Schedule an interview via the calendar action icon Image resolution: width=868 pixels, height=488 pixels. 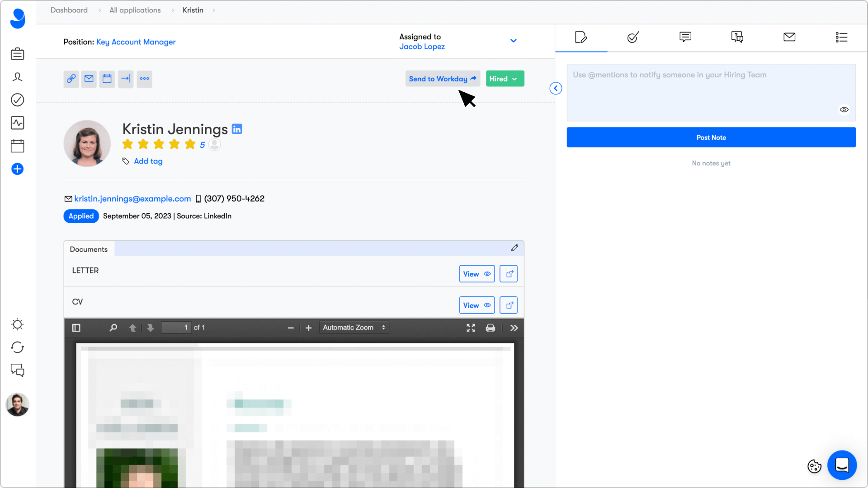click(x=107, y=79)
